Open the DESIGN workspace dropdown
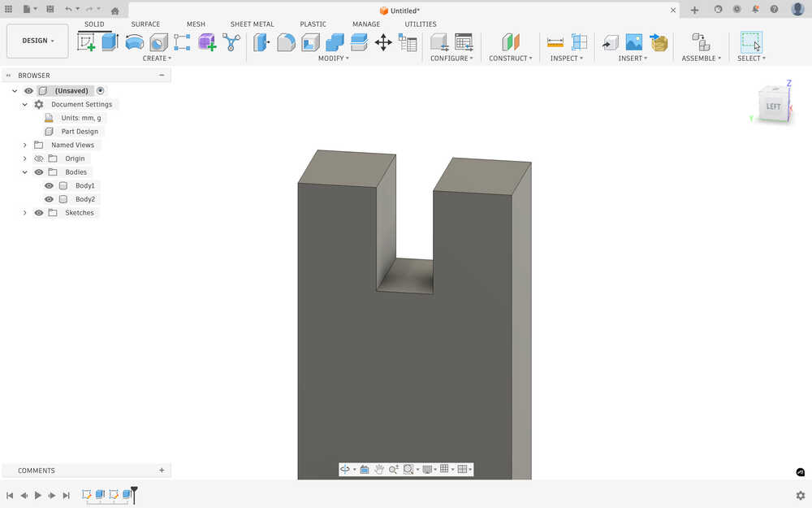The height and width of the screenshot is (508, 812). [37, 41]
